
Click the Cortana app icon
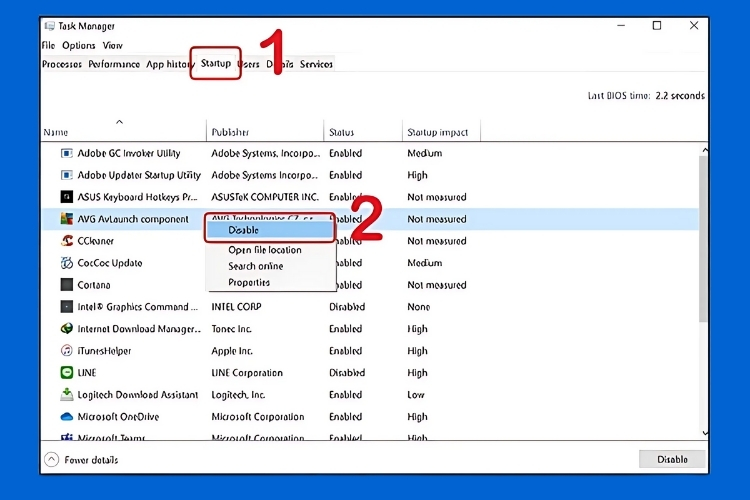pyautogui.click(x=67, y=285)
